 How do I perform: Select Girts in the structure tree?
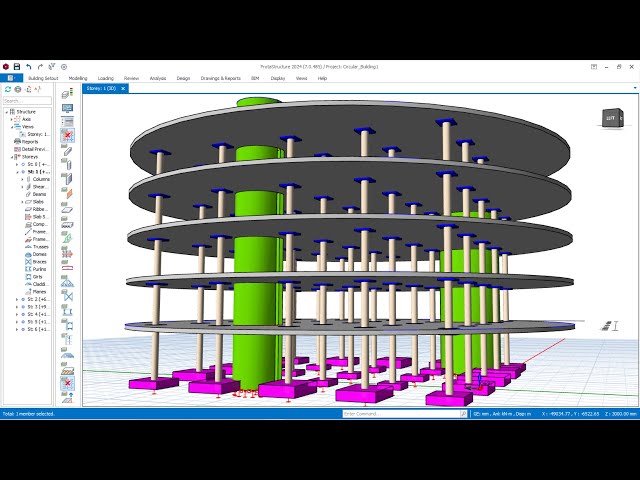point(38,277)
